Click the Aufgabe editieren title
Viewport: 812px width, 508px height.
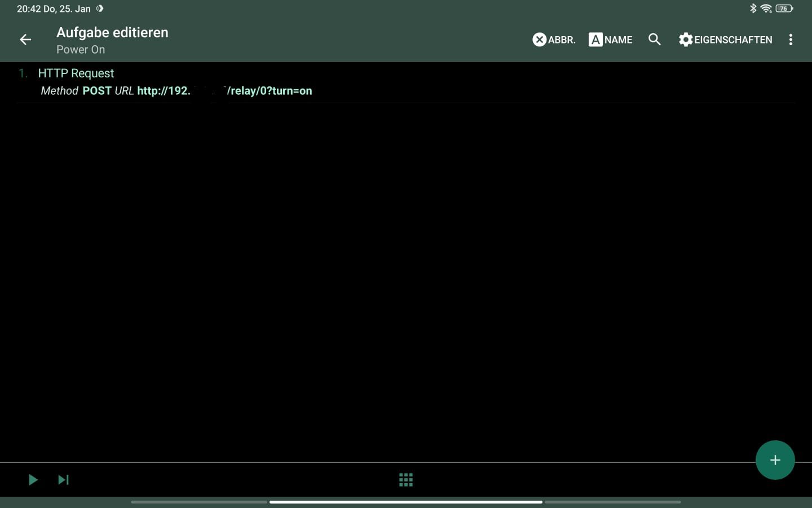pos(112,33)
